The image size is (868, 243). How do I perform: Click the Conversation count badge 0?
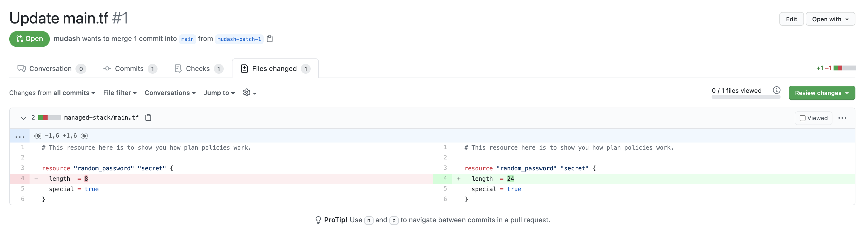pos(81,69)
